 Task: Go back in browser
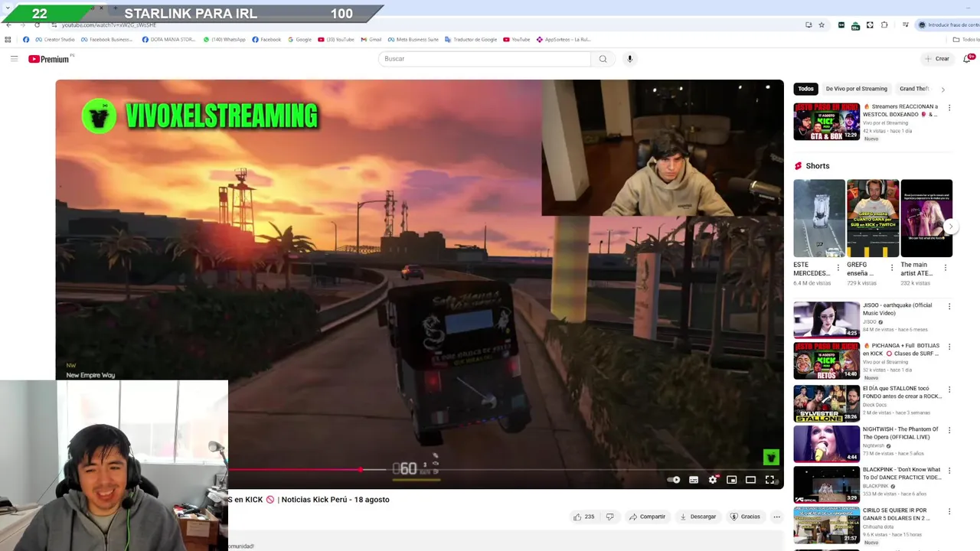tap(8, 24)
